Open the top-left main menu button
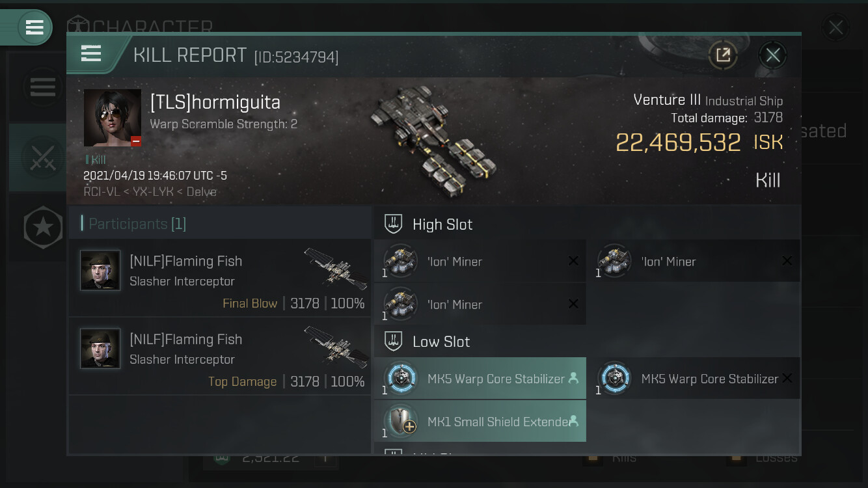The image size is (868, 488). [x=34, y=27]
